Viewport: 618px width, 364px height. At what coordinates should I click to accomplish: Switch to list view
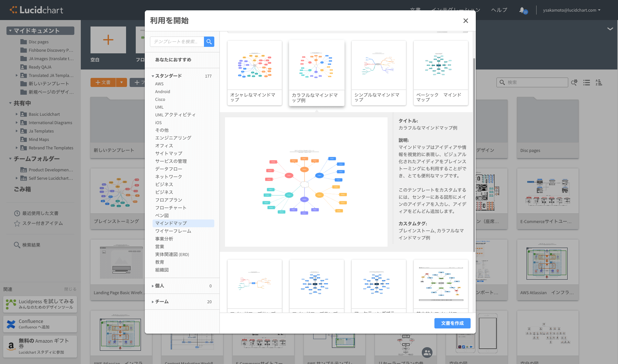pos(586,83)
